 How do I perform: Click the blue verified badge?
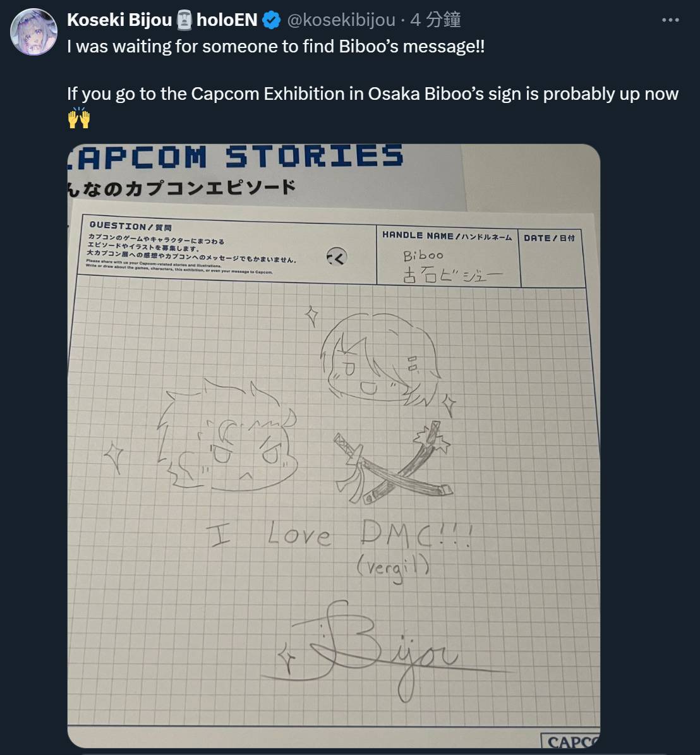coord(272,20)
